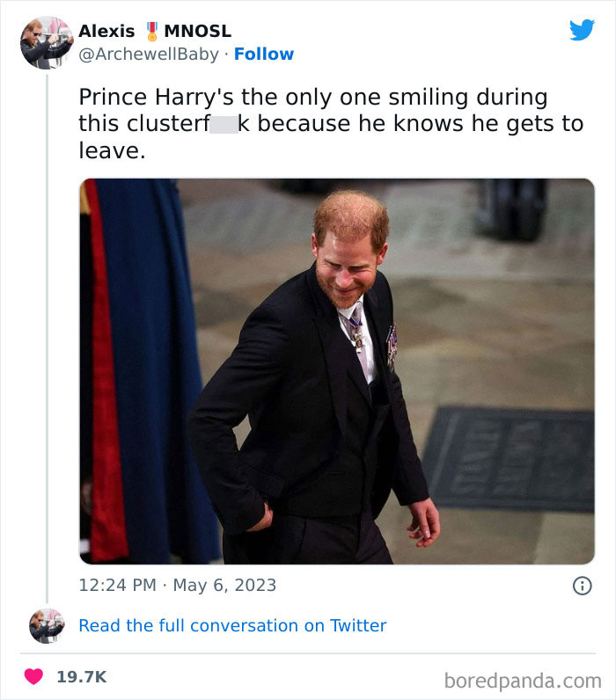Click the tweet text about Prince Harry
Image resolution: width=616 pixels, height=700 pixels.
click(330, 123)
